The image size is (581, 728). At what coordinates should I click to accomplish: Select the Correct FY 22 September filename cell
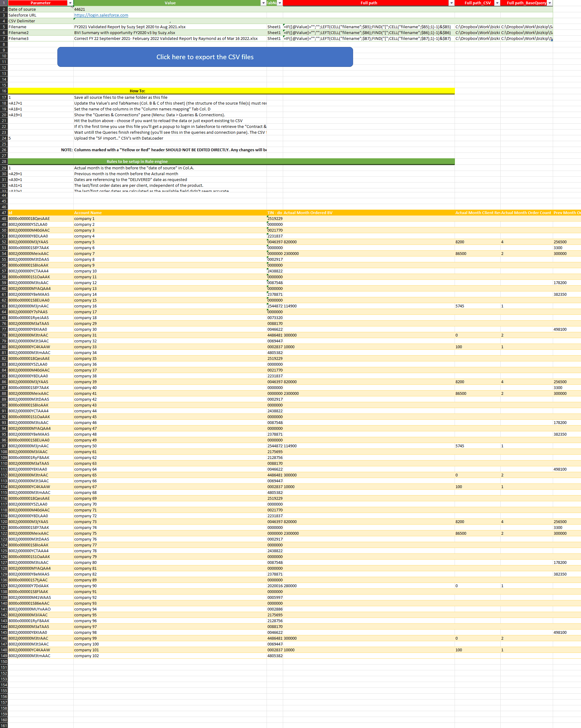click(x=170, y=38)
